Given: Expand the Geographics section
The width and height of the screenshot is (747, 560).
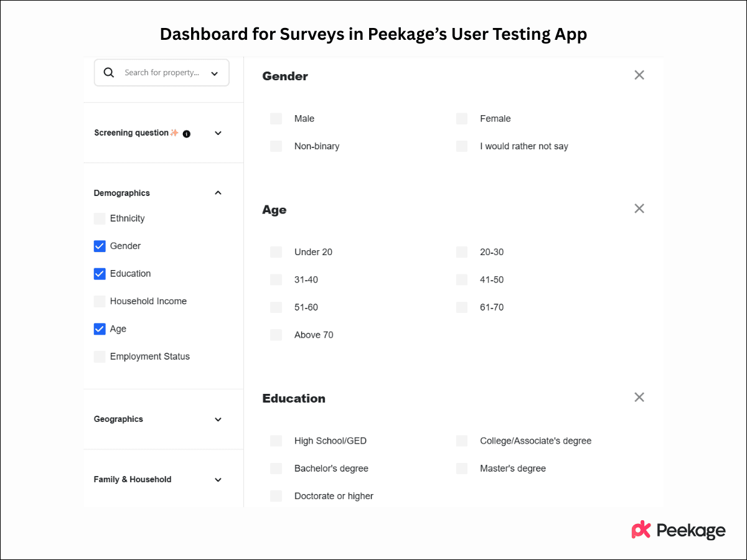Looking at the screenshot, I should [218, 419].
